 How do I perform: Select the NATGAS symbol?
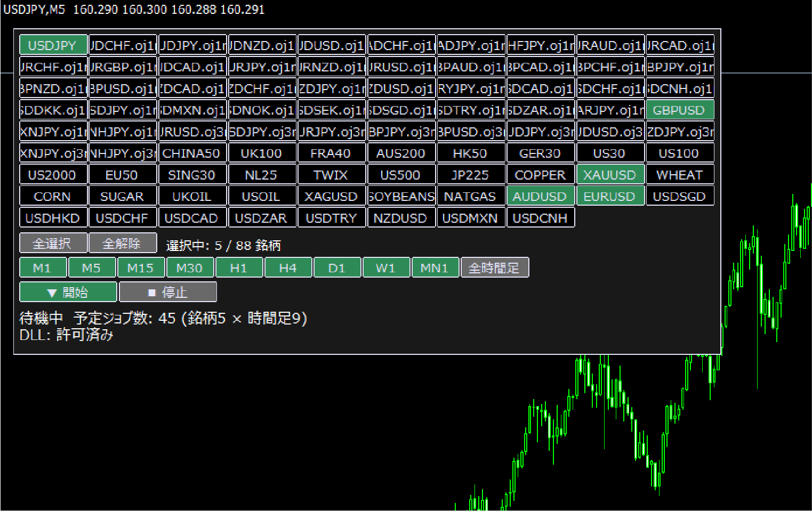(470, 196)
